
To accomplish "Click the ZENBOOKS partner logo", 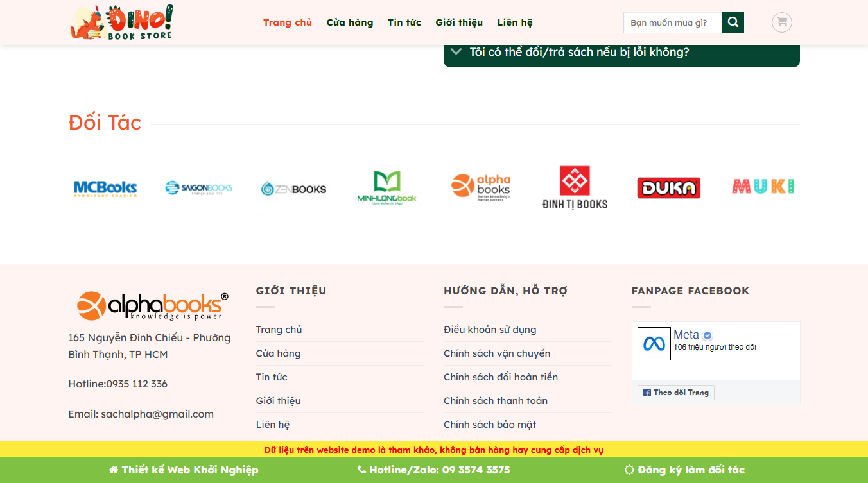I will click(293, 187).
